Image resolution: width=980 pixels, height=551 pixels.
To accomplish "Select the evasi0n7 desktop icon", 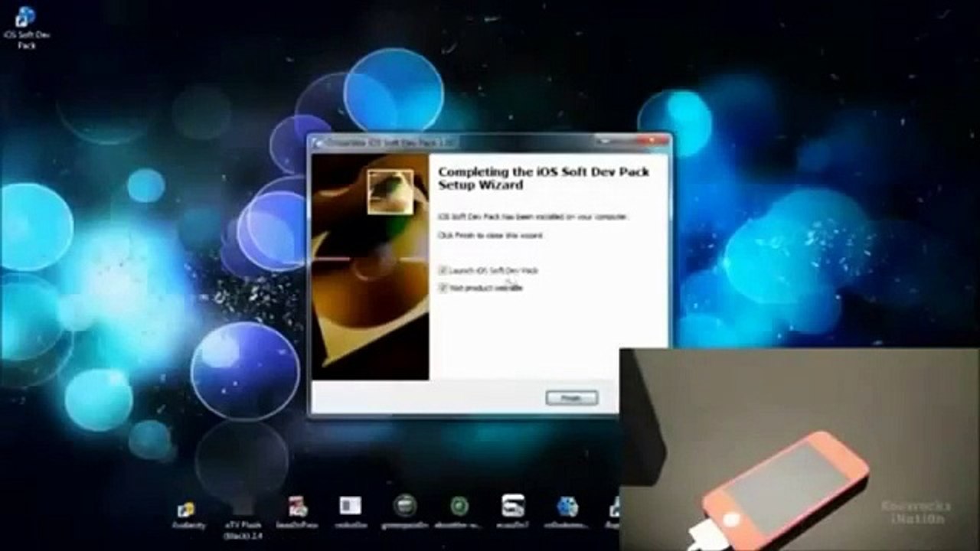I will point(513,512).
